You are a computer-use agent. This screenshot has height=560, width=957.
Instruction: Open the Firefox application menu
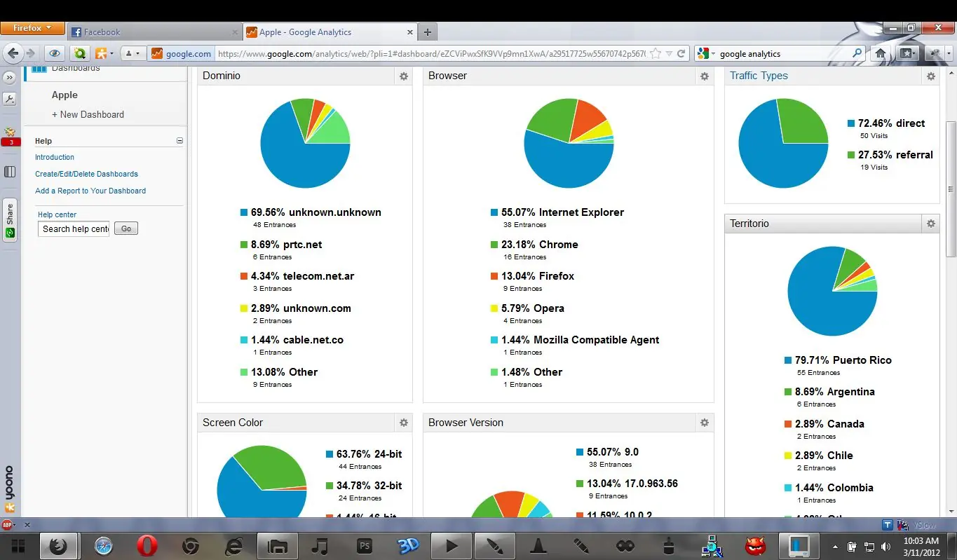coord(32,29)
